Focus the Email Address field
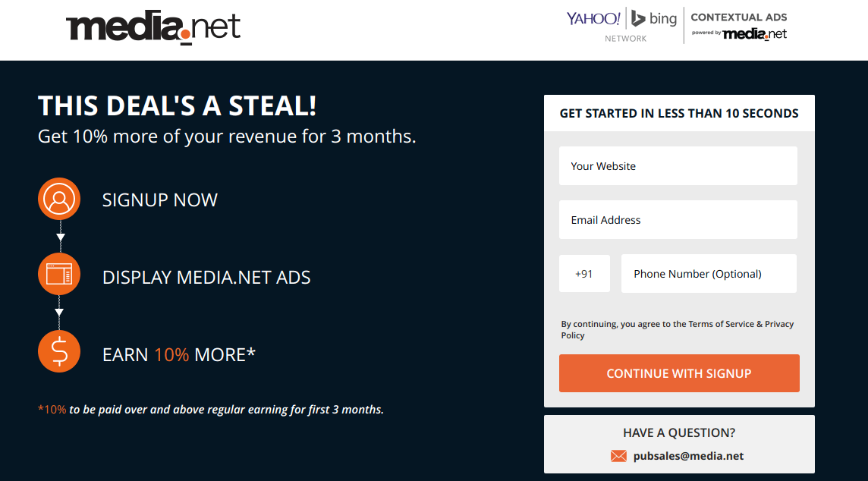 [678, 220]
